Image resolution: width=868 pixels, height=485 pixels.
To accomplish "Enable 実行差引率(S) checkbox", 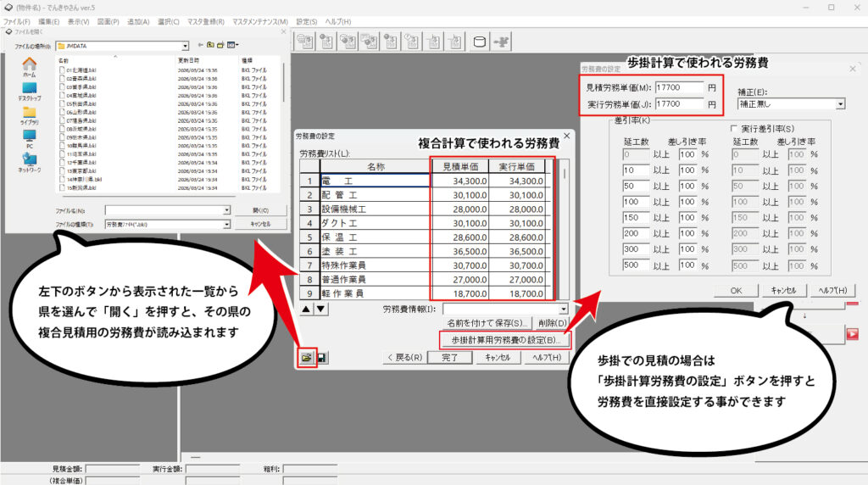I will click(x=734, y=128).
